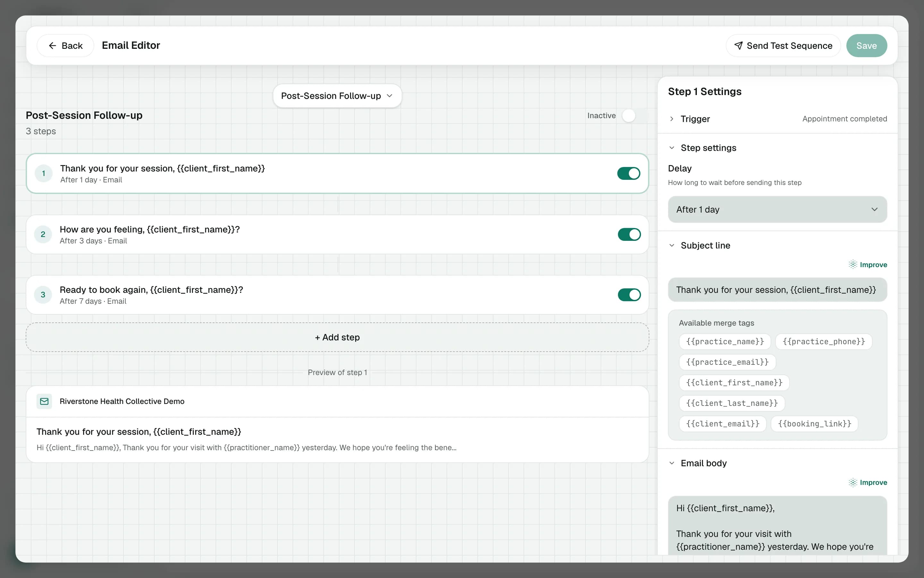
Task: Insert the {{practice_phone}} merge tag
Action: coord(824,341)
